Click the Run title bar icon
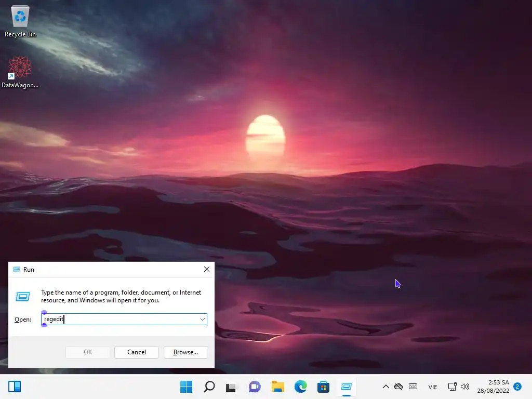This screenshot has height=399, width=532. [16, 269]
